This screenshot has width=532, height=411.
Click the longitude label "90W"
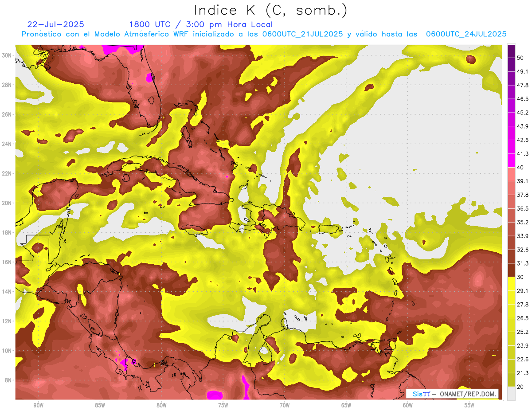38,405
